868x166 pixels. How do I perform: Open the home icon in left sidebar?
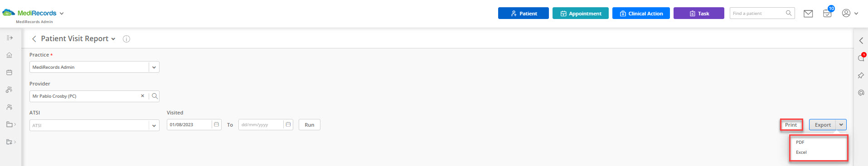tap(9, 55)
